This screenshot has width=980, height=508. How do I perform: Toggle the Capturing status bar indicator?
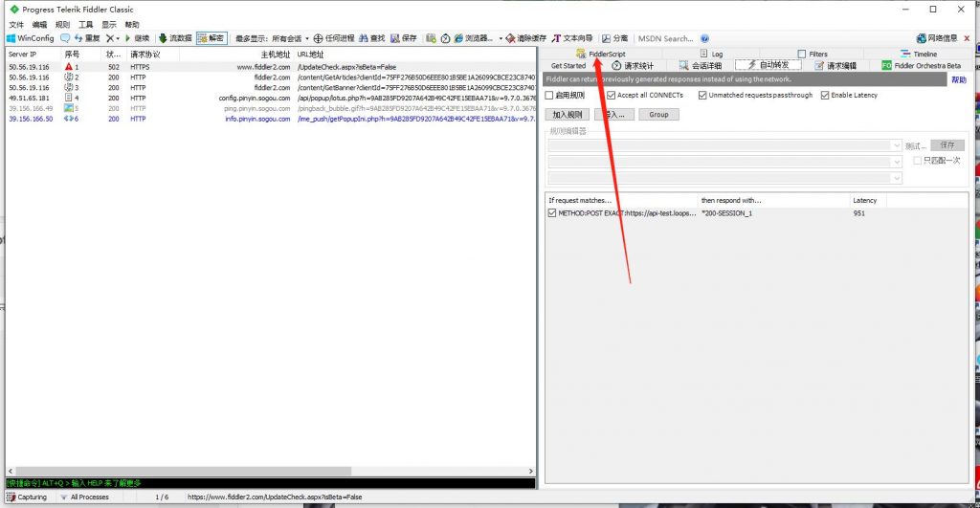click(x=27, y=497)
